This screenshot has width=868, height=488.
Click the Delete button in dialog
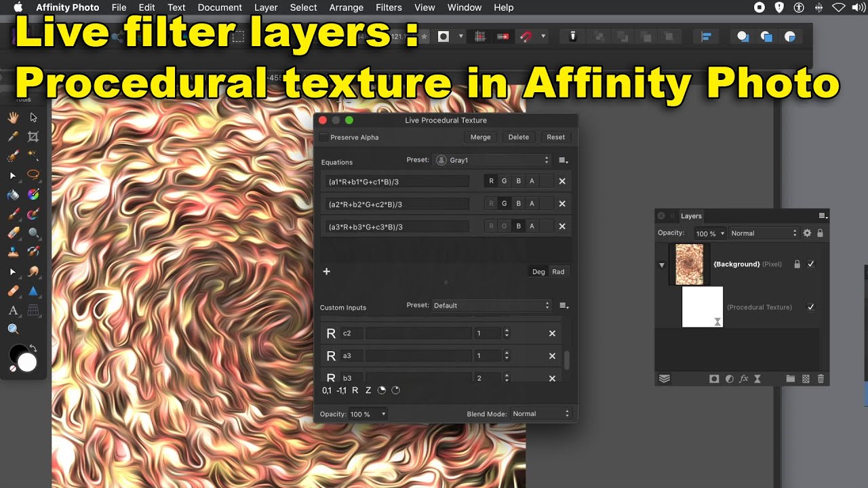519,137
